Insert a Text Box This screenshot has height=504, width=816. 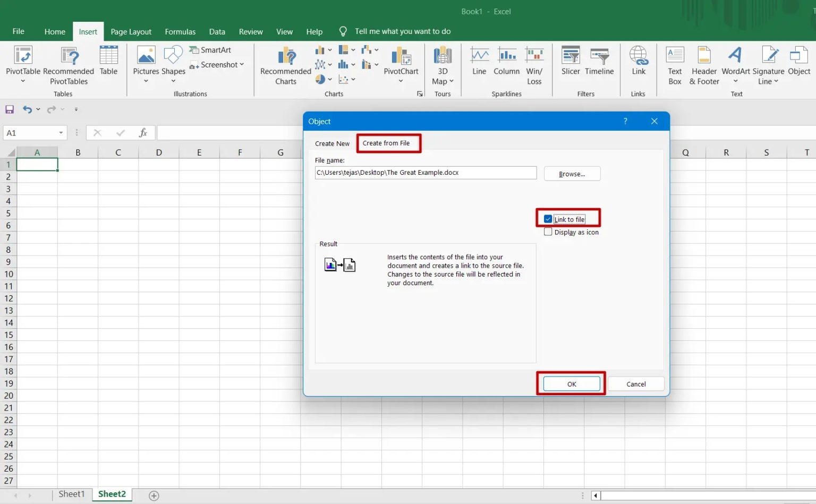tap(674, 64)
